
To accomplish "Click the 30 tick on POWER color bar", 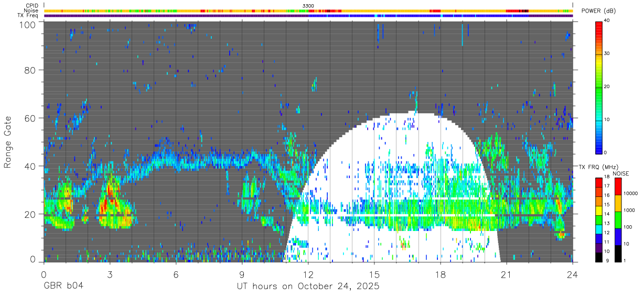I will [608, 54].
